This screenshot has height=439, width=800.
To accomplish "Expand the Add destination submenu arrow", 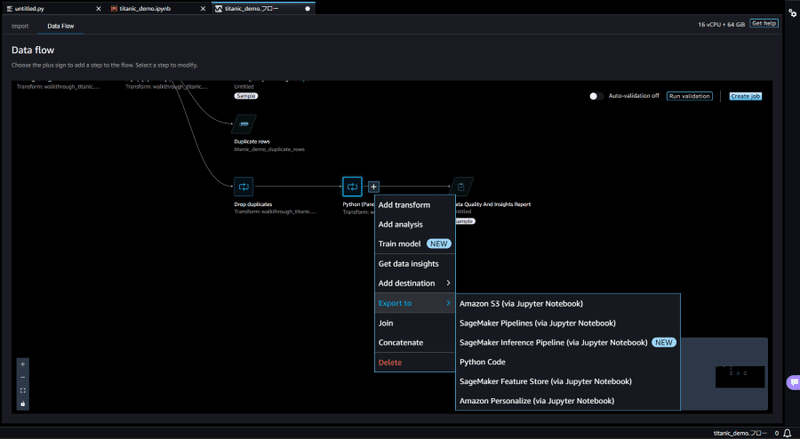I will (x=448, y=283).
